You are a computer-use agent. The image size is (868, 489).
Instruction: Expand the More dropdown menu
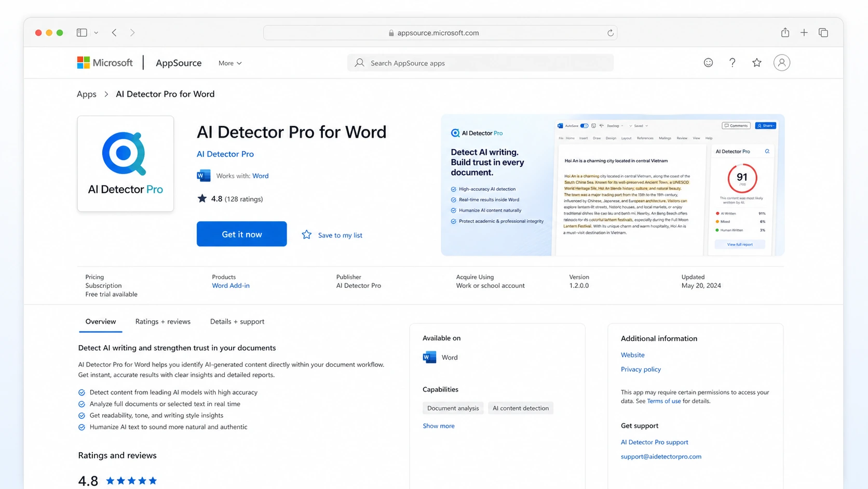(x=230, y=63)
